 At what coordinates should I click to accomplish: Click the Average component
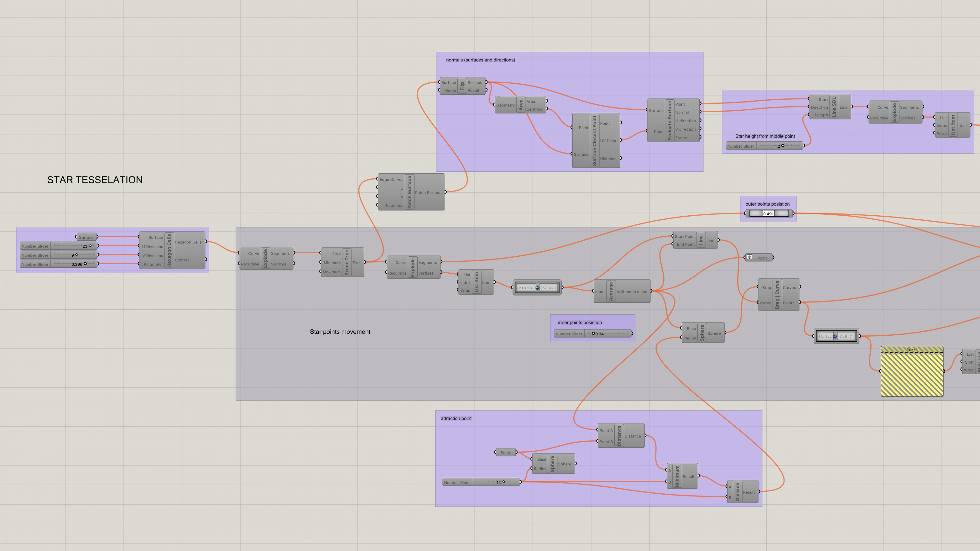pyautogui.click(x=611, y=291)
